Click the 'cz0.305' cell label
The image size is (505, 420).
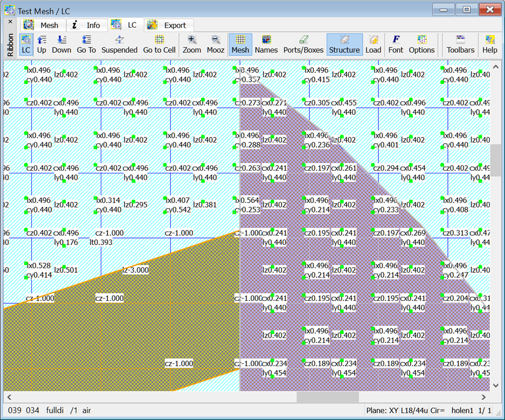pos(317,103)
